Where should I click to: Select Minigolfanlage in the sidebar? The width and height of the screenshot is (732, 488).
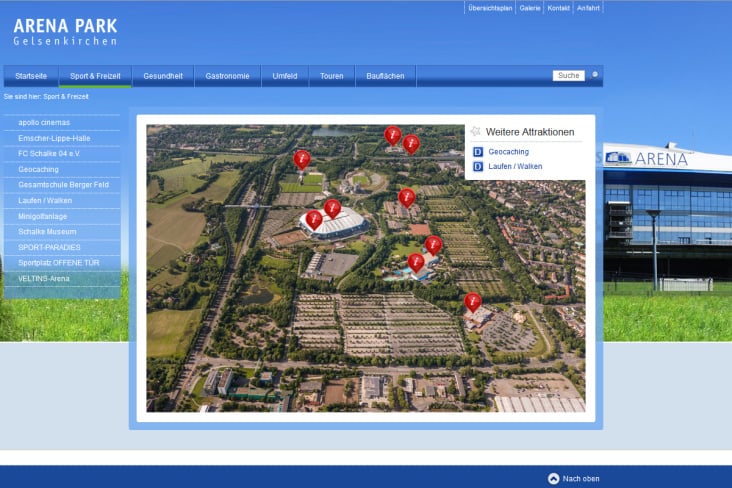point(62,216)
